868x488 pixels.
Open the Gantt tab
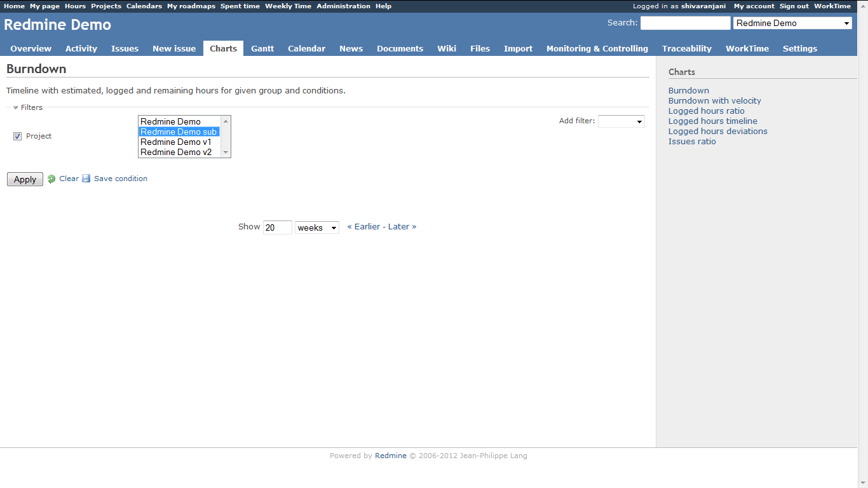[262, 48]
